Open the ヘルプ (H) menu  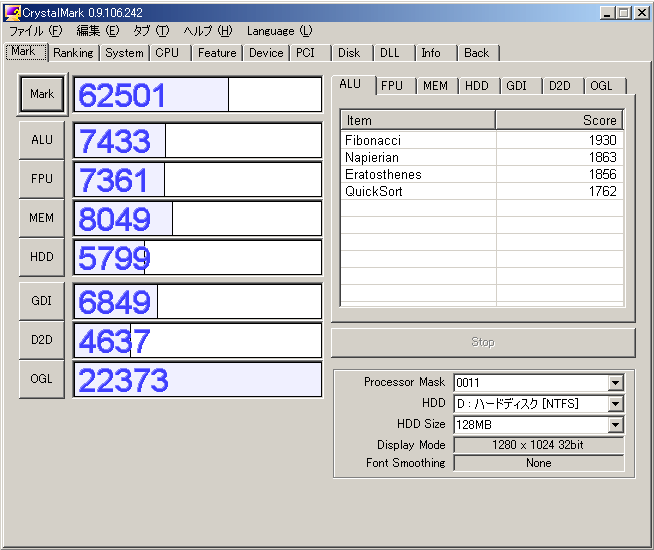(208, 31)
